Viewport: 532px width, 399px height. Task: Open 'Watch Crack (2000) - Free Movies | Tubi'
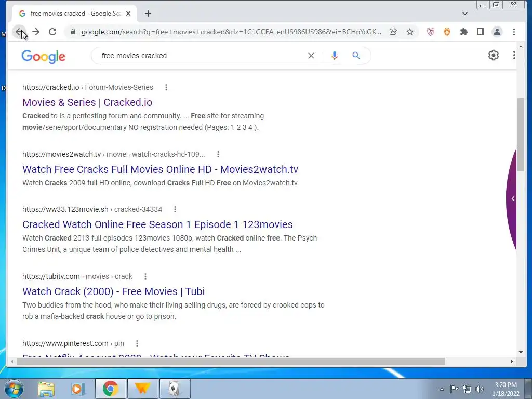[x=113, y=291]
